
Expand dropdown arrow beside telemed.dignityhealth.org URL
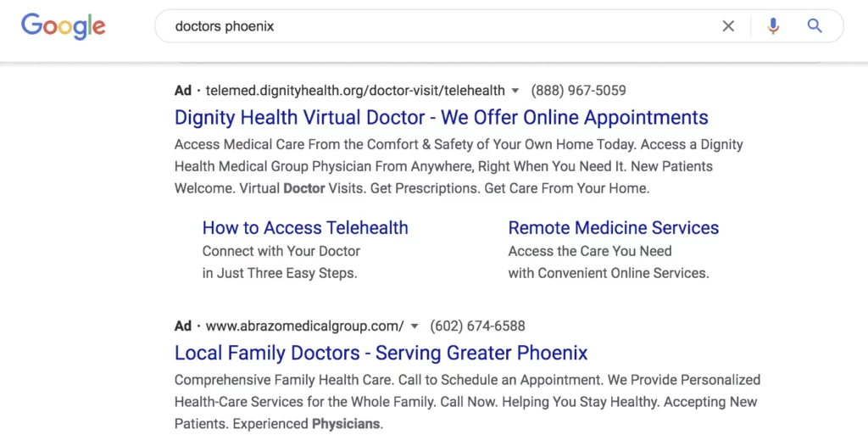515,91
